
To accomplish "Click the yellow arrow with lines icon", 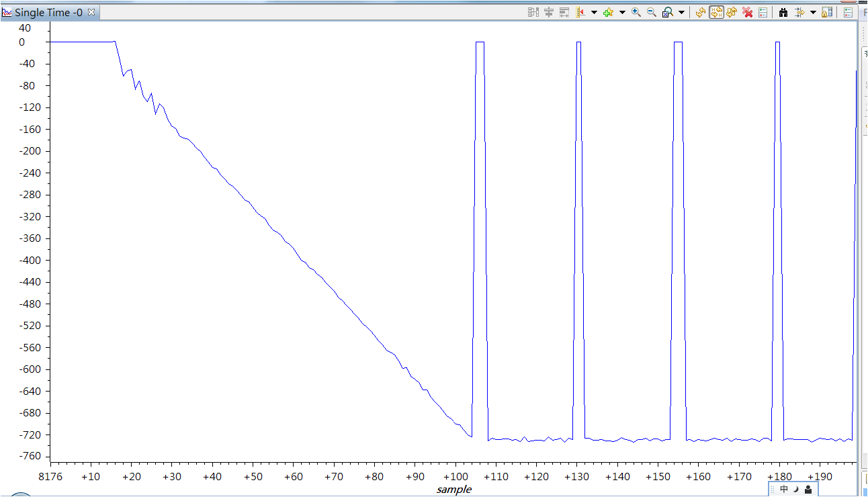I will [799, 12].
